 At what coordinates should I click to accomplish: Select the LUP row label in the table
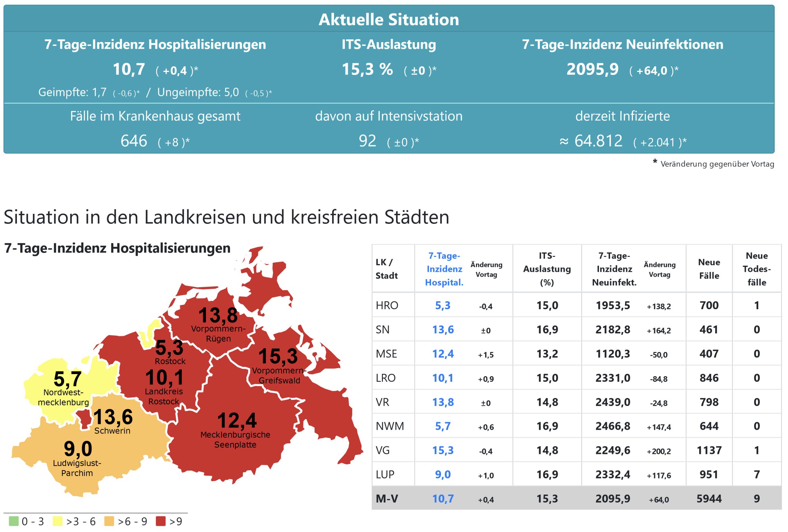point(385,474)
